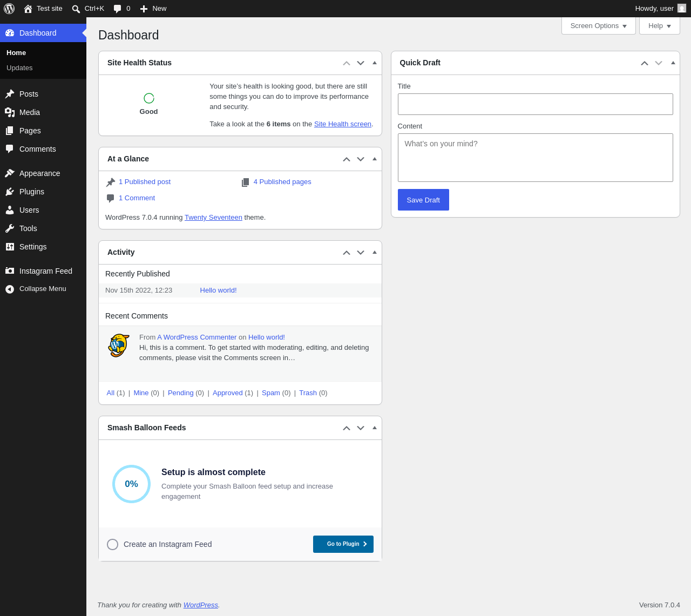
Task: Open the WordPress logo menu
Action: [9, 9]
